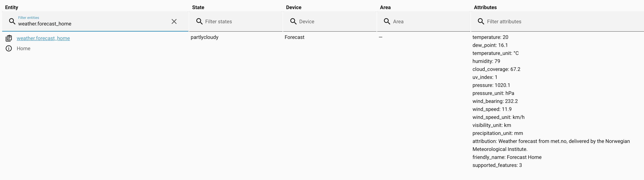Click the search icon in Filter entities
644x180 pixels.
(12, 21)
